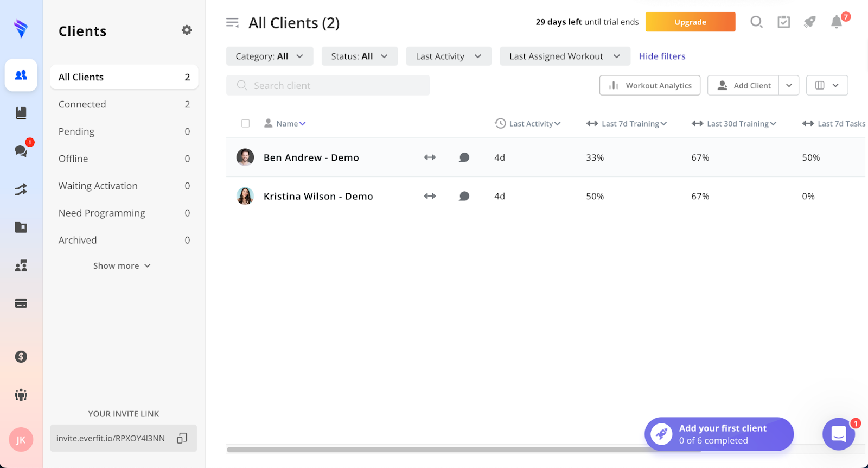Viewport: 868px width, 468px height.
Task: Open message icon for Ben Andrew
Action: pyautogui.click(x=464, y=157)
